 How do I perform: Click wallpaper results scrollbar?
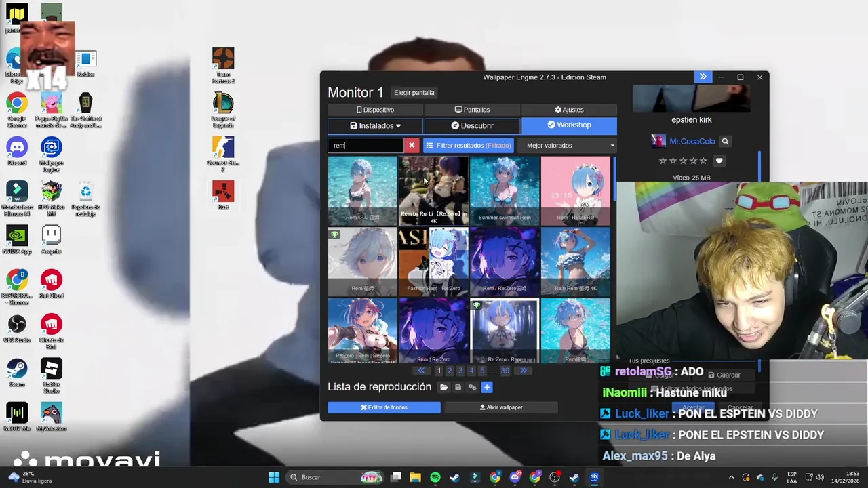(x=614, y=179)
